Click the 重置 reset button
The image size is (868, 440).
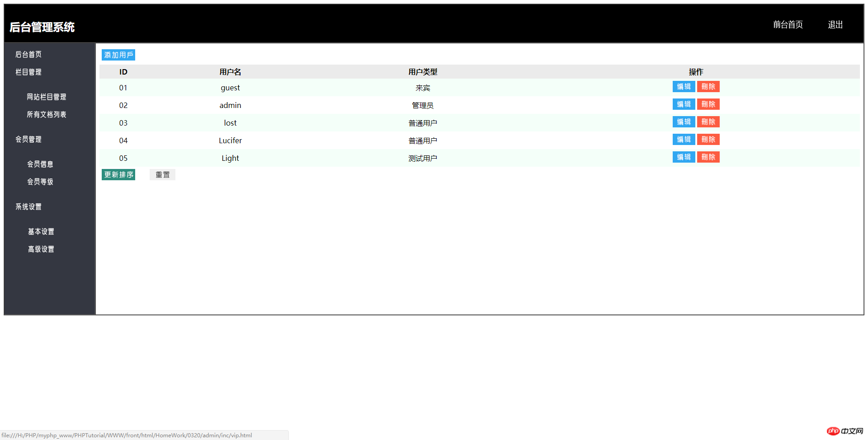point(162,175)
